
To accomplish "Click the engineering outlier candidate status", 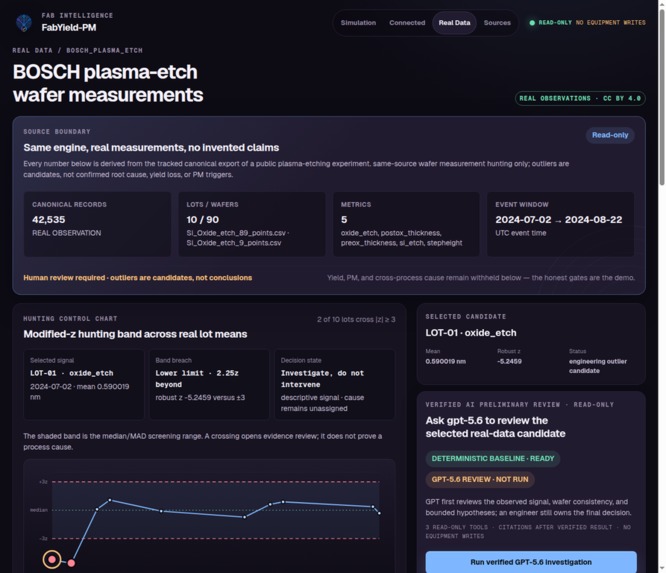I will 598,366.
